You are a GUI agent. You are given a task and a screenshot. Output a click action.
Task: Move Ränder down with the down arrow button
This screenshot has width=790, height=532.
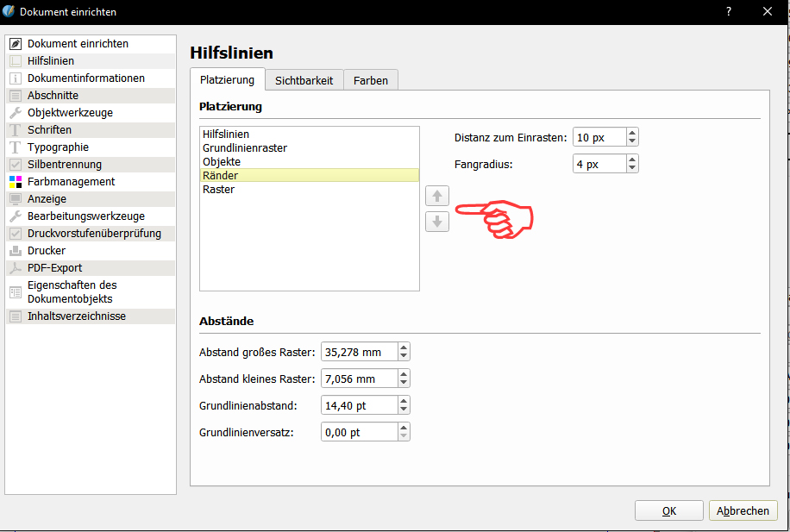click(436, 222)
